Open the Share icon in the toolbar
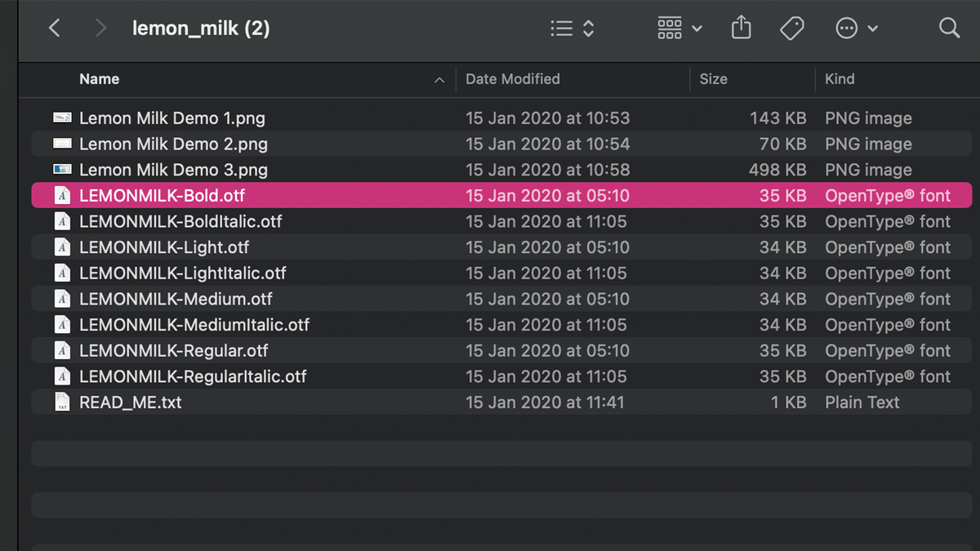 pos(741,28)
